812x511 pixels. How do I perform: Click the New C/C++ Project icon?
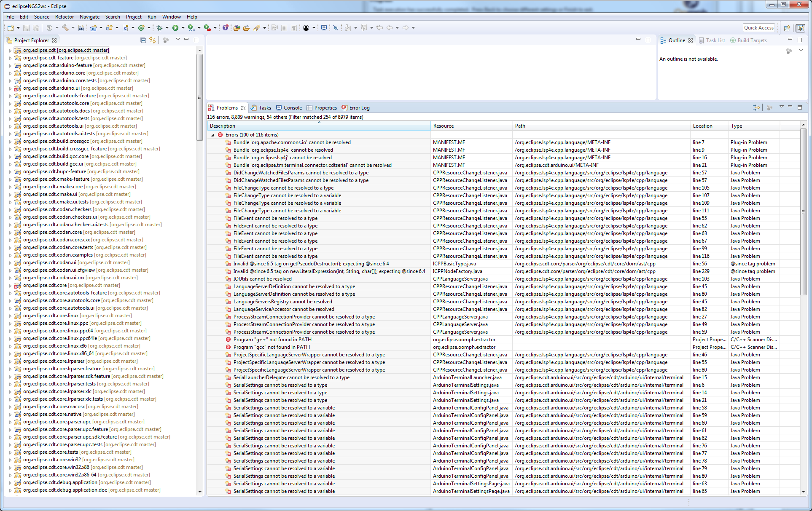click(94, 28)
